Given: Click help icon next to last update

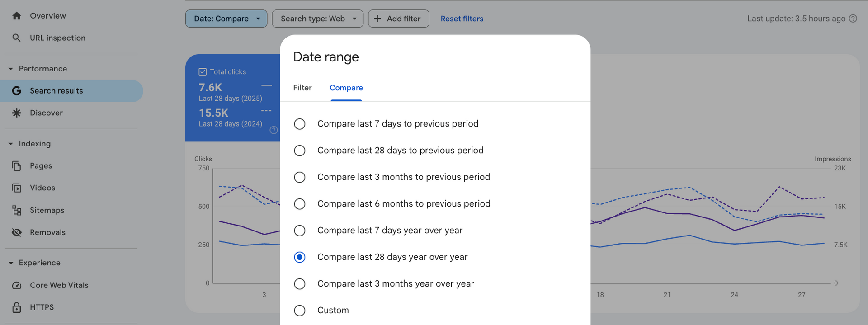Looking at the screenshot, I should tap(853, 19).
